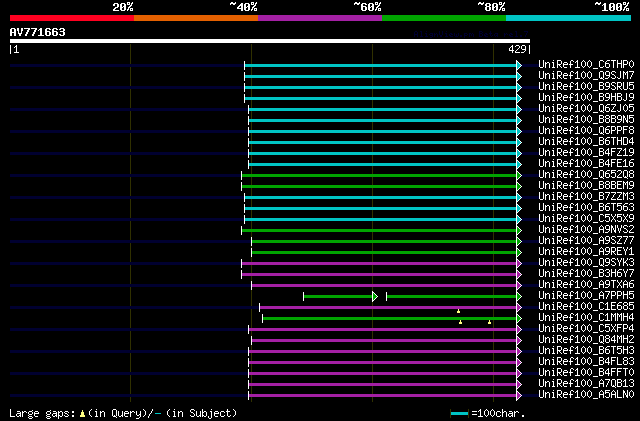
Task: Select the UniRef100_C5XFP4 label
Action: tap(587, 329)
